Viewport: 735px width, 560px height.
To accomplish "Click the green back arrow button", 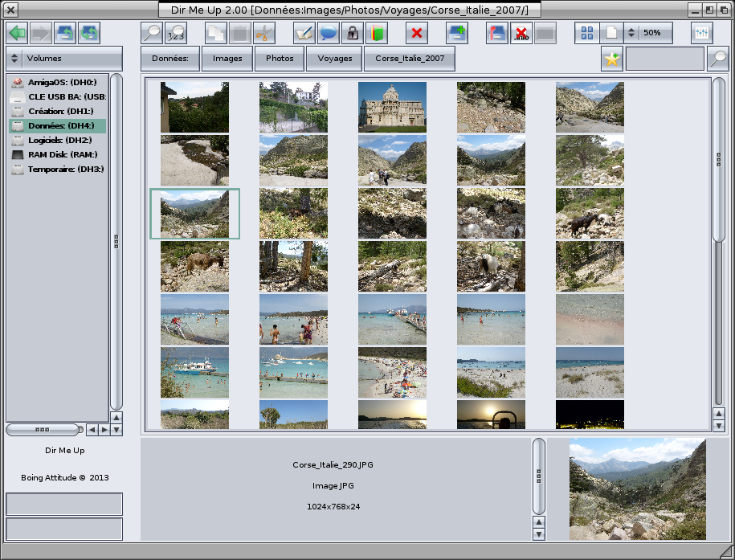I will tap(17, 33).
